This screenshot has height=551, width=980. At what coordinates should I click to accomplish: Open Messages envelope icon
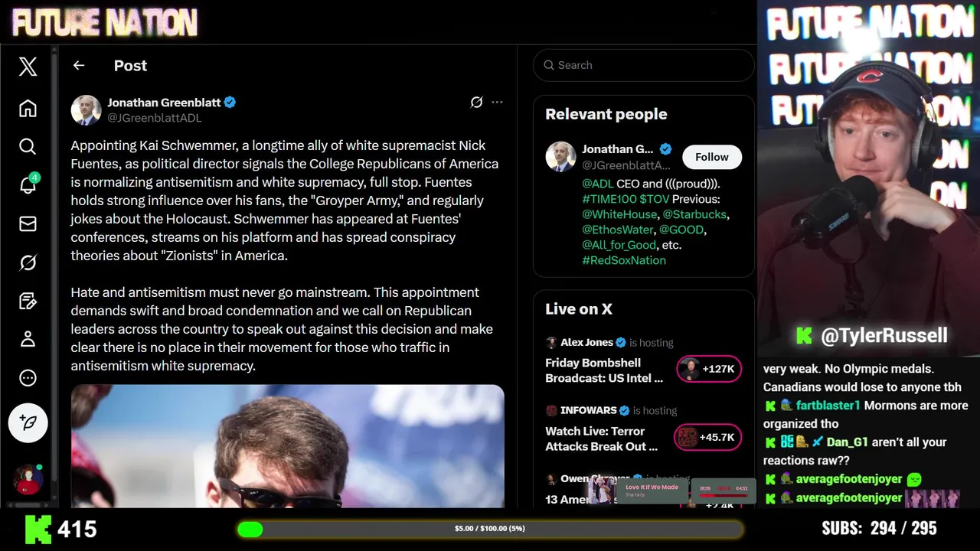pyautogui.click(x=28, y=223)
